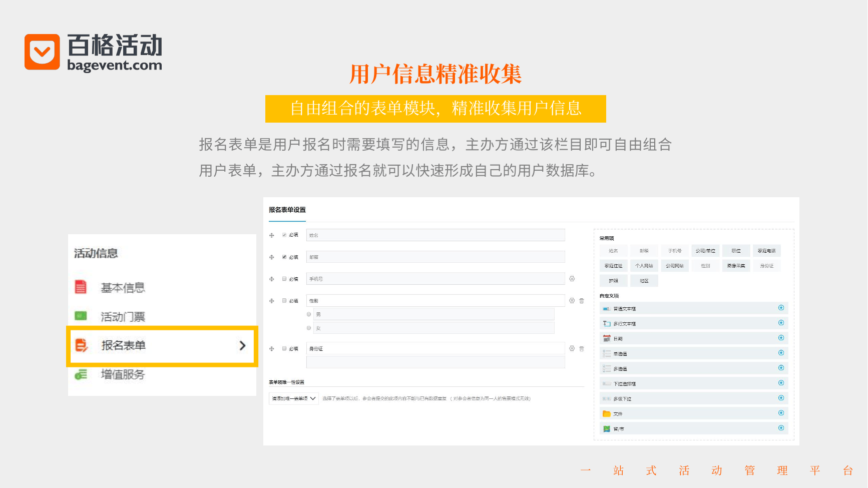Image resolution: width=868 pixels, height=488 pixels.
Task: Open settings gear for 身份证 field
Action: point(572,348)
